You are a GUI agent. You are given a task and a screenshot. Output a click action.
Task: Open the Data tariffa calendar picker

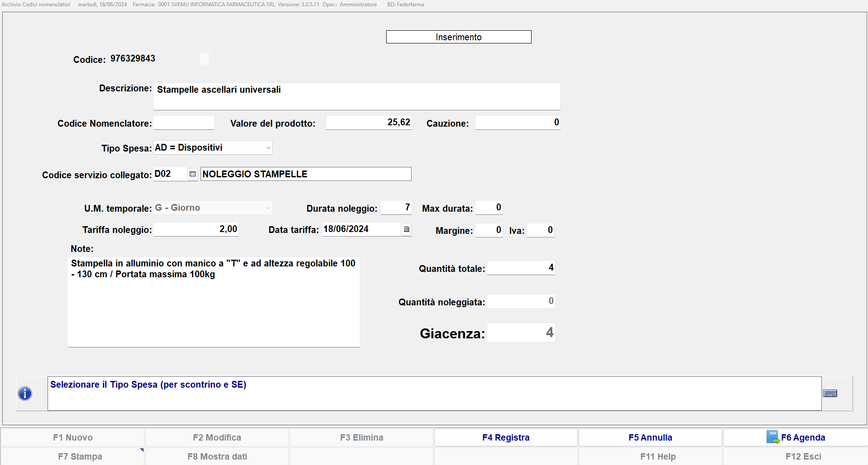[x=406, y=229]
